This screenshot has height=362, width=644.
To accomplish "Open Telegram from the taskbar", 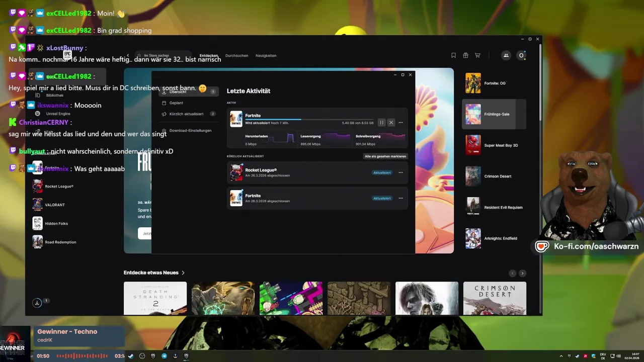I will (164, 356).
